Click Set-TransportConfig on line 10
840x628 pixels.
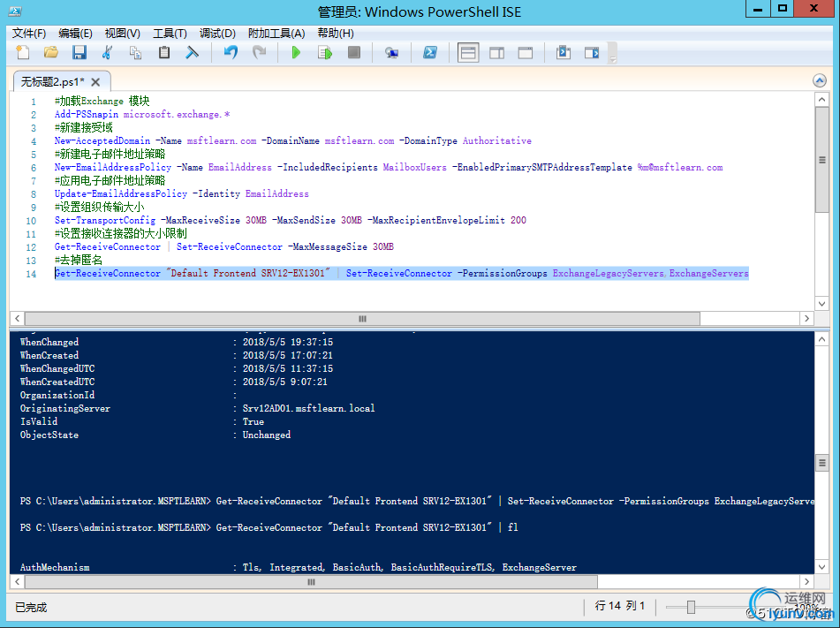105,220
